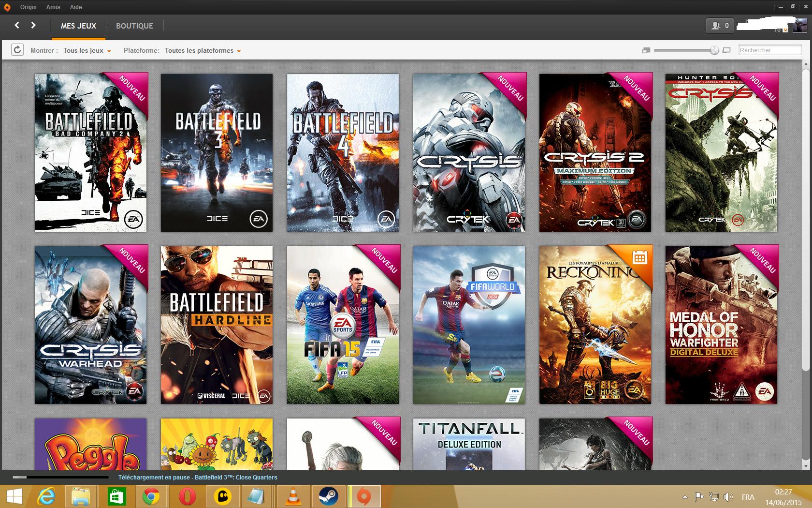Open Steam from taskbar

click(328, 497)
